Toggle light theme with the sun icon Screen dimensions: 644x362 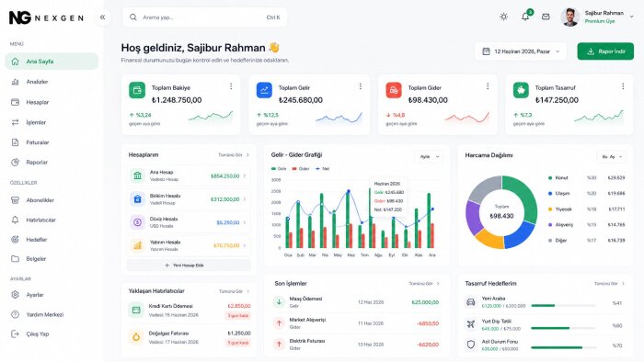click(503, 17)
